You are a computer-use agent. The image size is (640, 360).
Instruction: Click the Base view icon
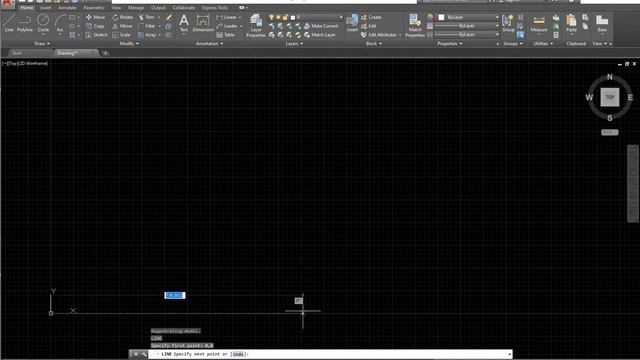[602, 23]
